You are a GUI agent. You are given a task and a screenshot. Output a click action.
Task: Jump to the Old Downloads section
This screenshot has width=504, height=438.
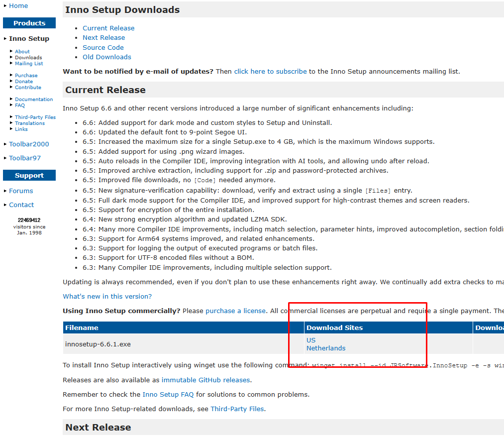coord(106,57)
